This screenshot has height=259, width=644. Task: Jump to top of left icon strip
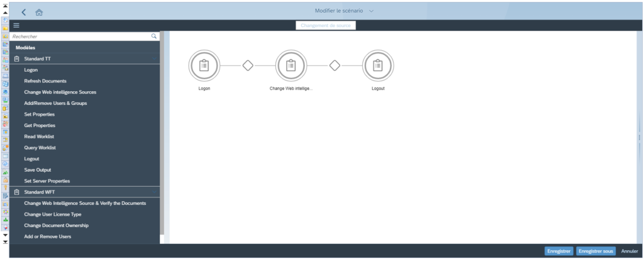point(5,6)
